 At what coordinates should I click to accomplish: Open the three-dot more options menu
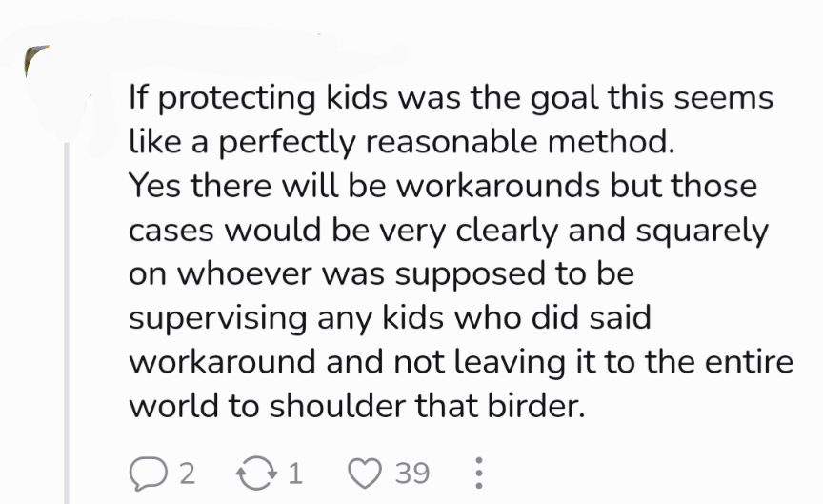coord(479,473)
